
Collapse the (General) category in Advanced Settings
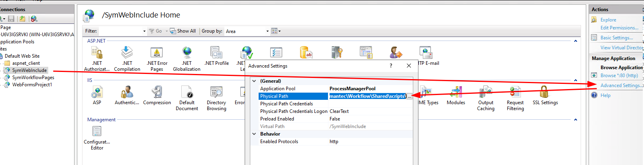point(254,81)
